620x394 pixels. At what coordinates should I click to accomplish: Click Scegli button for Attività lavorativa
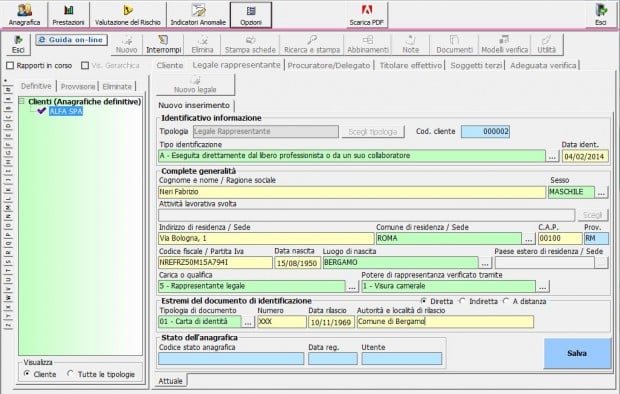(x=592, y=215)
